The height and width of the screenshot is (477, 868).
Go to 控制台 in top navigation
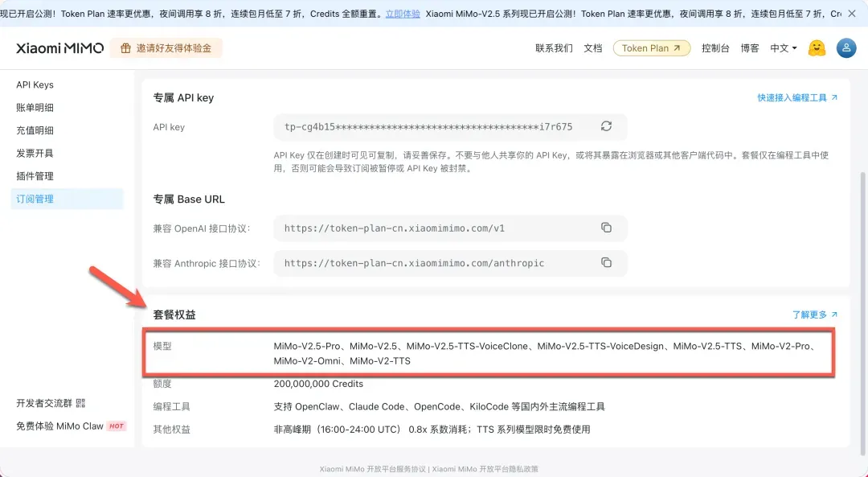point(715,48)
